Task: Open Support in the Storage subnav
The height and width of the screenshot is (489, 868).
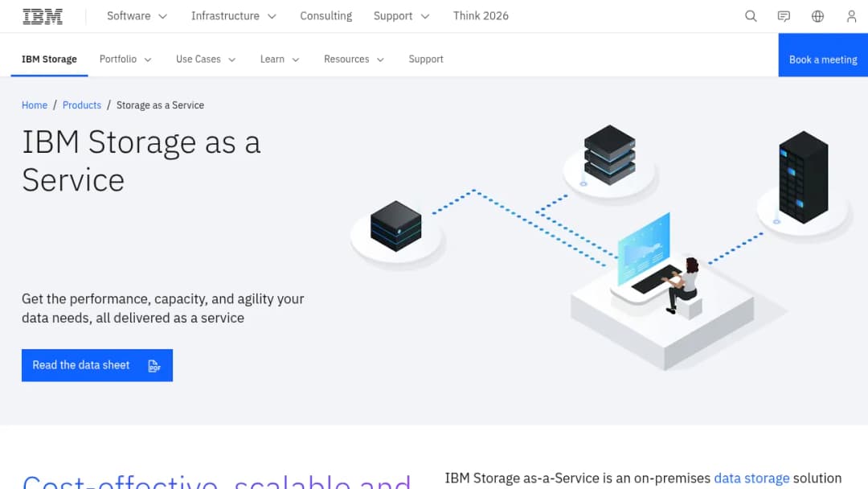Action: 426,60
